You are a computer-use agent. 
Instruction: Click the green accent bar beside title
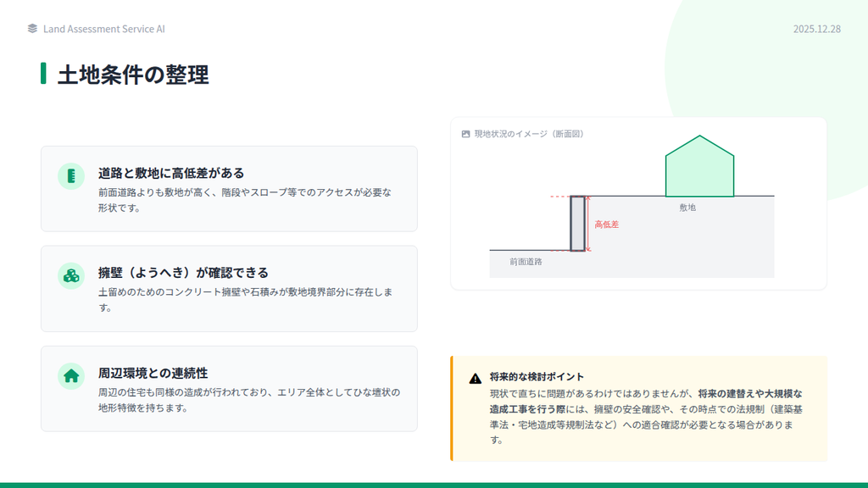43,73
